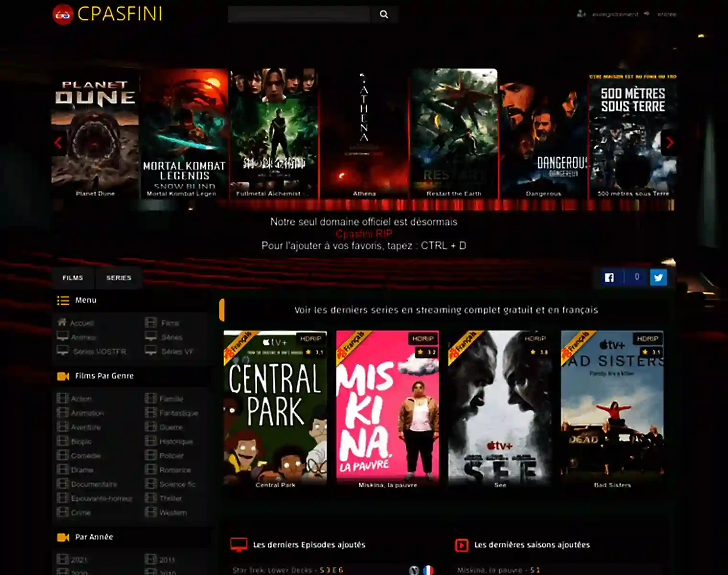This screenshot has height=575, width=728.
Task: Click the search magnifier button
Action: 384,14
